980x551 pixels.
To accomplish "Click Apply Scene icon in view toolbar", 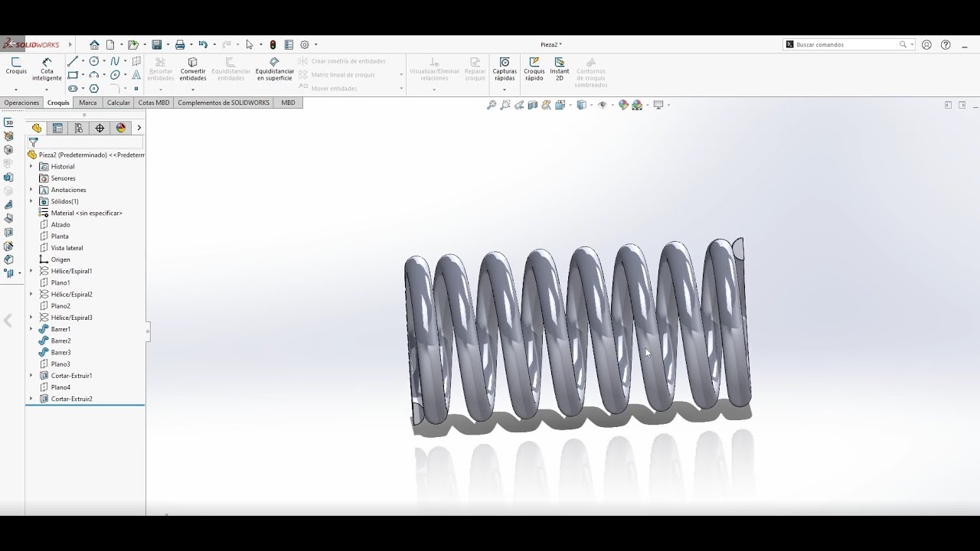I will (637, 105).
